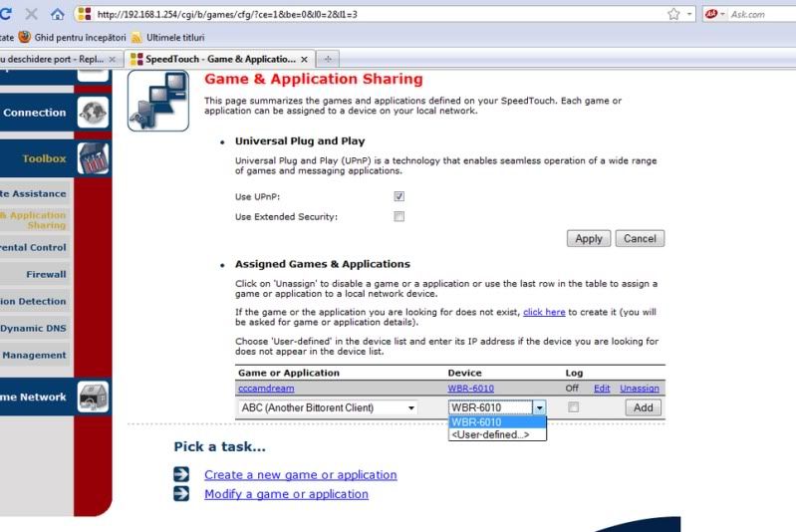This screenshot has width=796, height=532.
Task: Click the bookmark star in address bar
Action: pos(674,15)
